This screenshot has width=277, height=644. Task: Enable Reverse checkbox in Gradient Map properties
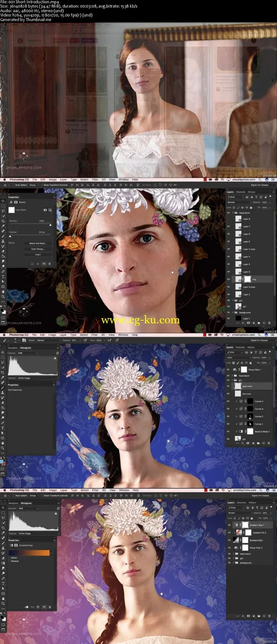[x=10, y=561]
